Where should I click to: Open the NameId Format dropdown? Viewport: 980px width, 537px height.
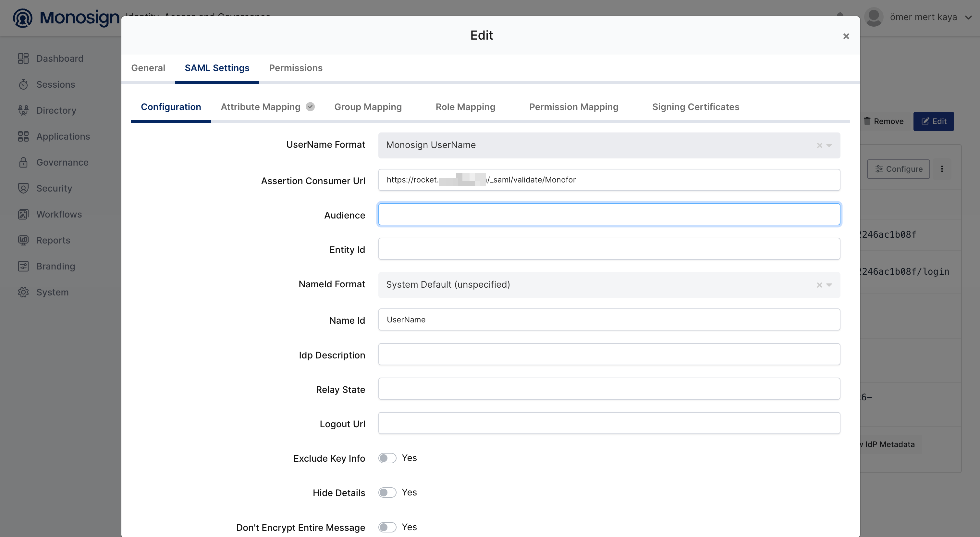(829, 285)
